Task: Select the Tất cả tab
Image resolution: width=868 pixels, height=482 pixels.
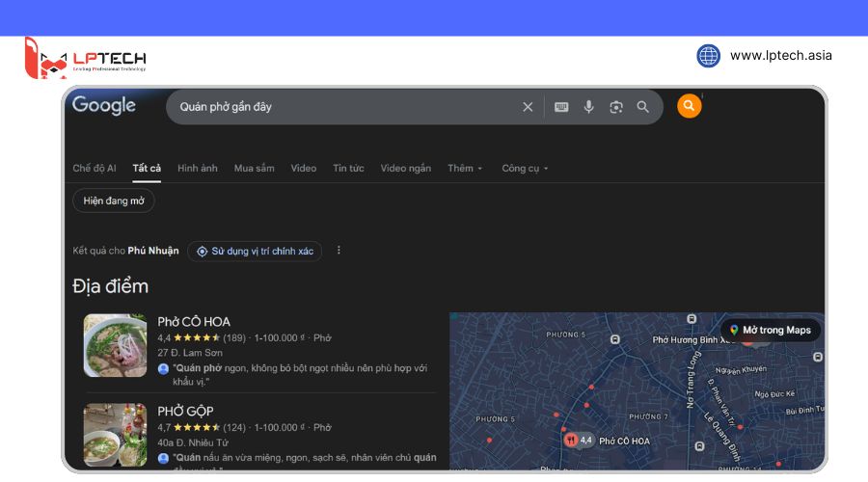Action: (x=147, y=169)
